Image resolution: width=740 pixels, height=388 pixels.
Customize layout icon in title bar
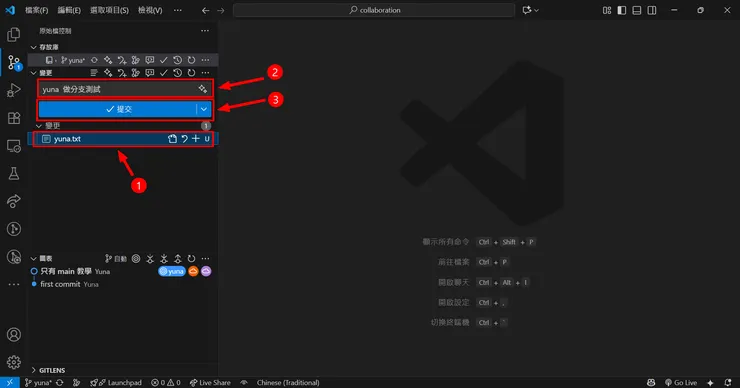607,10
